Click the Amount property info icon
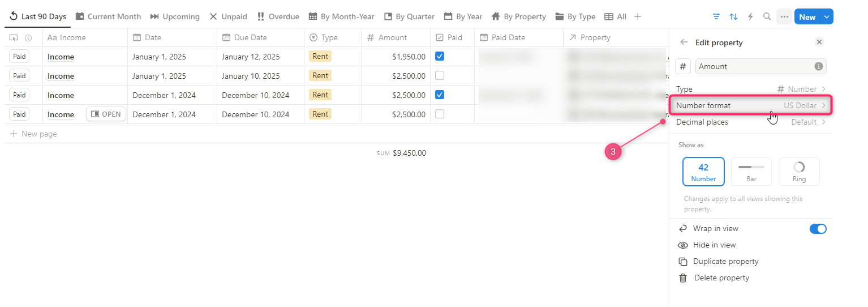 click(818, 66)
